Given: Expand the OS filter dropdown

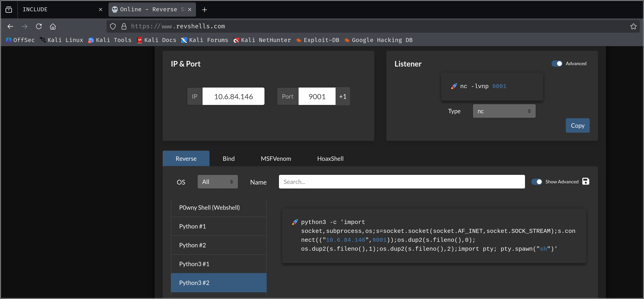Looking at the screenshot, I should click(x=218, y=182).
